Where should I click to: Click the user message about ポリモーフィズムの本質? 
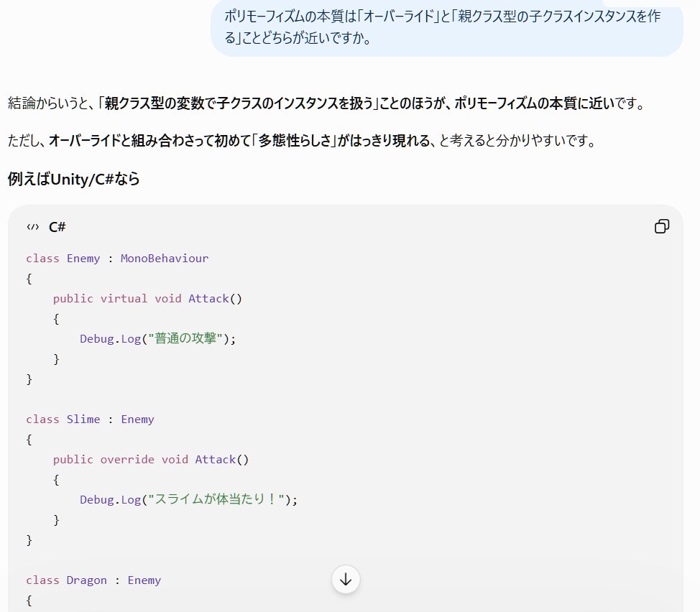tap(446, 27)
